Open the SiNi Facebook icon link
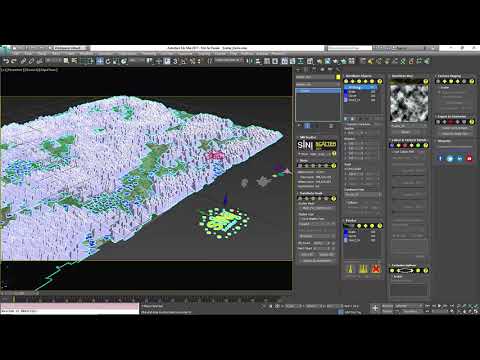This screenshot has height=360, width=480. point(441,159)
